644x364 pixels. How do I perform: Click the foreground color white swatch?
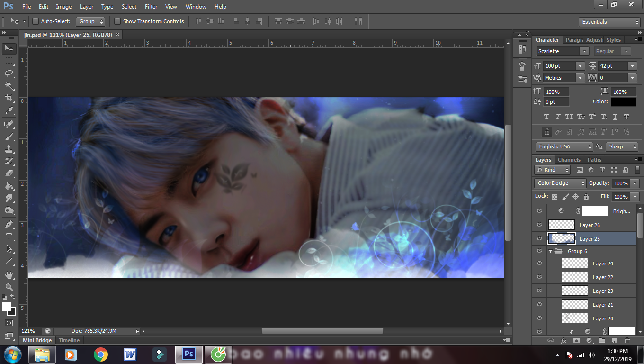(x=7, y=307)
